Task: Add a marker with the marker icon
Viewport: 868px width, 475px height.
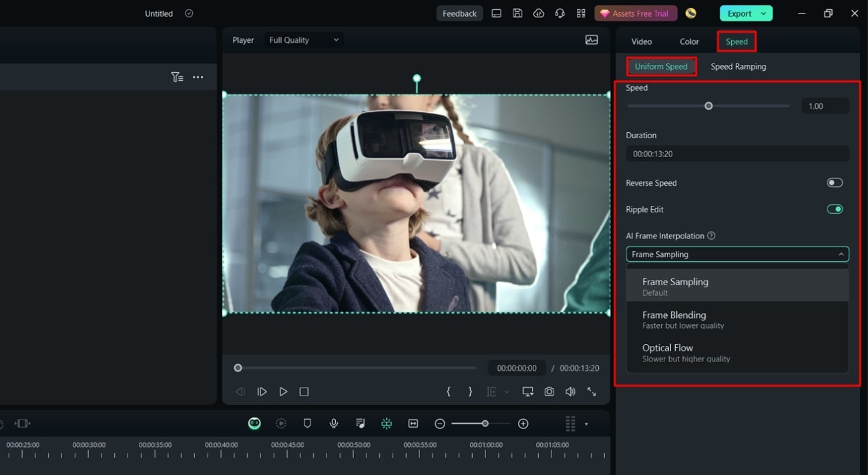Action: 307,424
